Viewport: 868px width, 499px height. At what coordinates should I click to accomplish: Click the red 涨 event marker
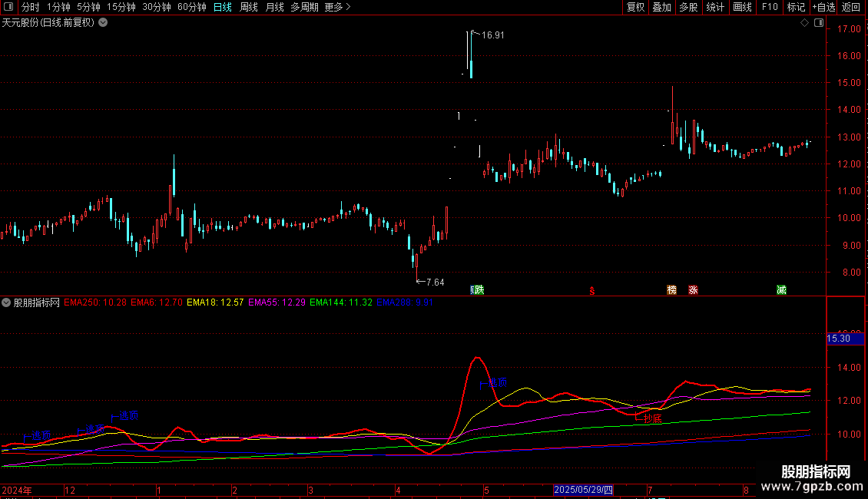tap(693, 290)
